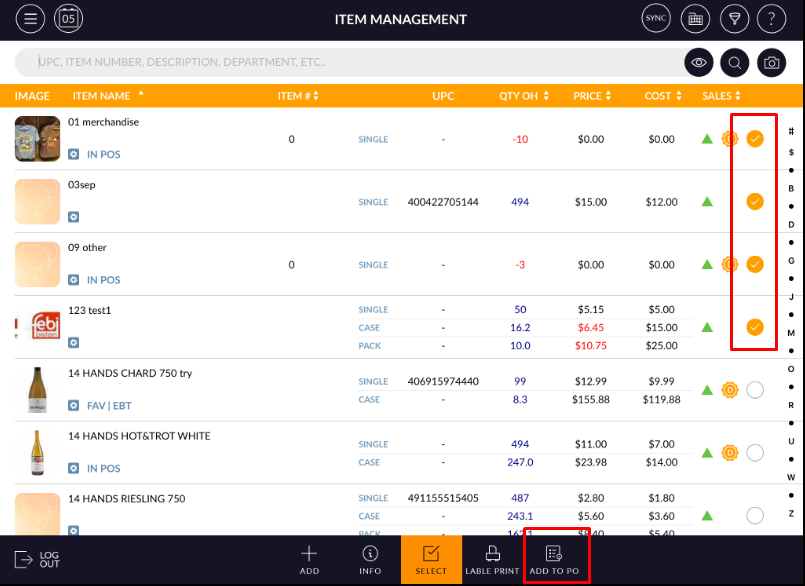Uncheck the 01 merchandise selection checkbox
This screenshot has width=805, height=586.
pyautogui.click(x=755, y=139)
